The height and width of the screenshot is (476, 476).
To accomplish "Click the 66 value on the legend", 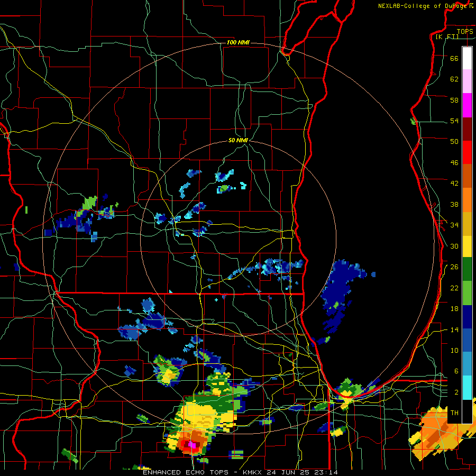I will pos(454,58).
